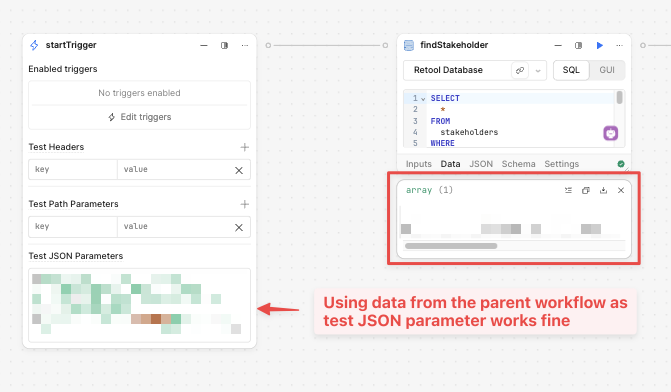The image size is (671, 392).
Task: Download the array results
Action: [603, 190]
